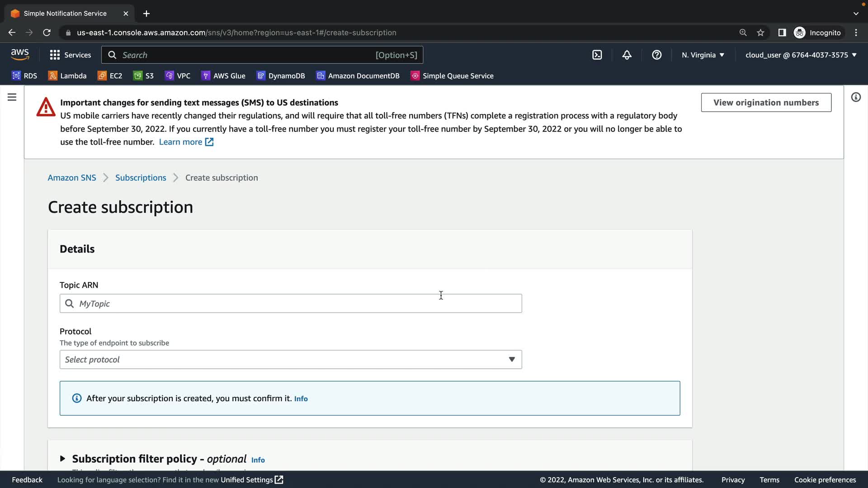
Task: Bookmark this page with star icon
Action: [760, 33]
